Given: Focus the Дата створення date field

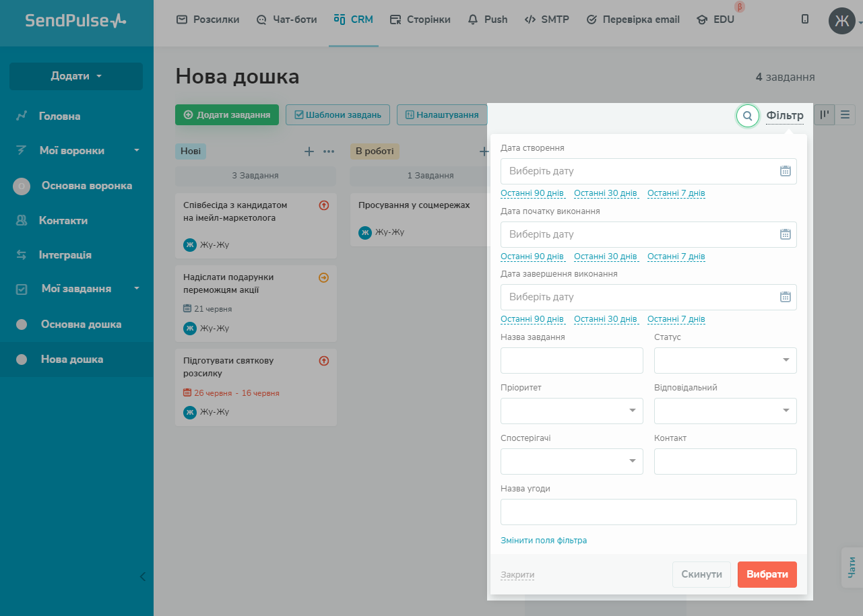Looking at the screenshot, I should [649, 171].
